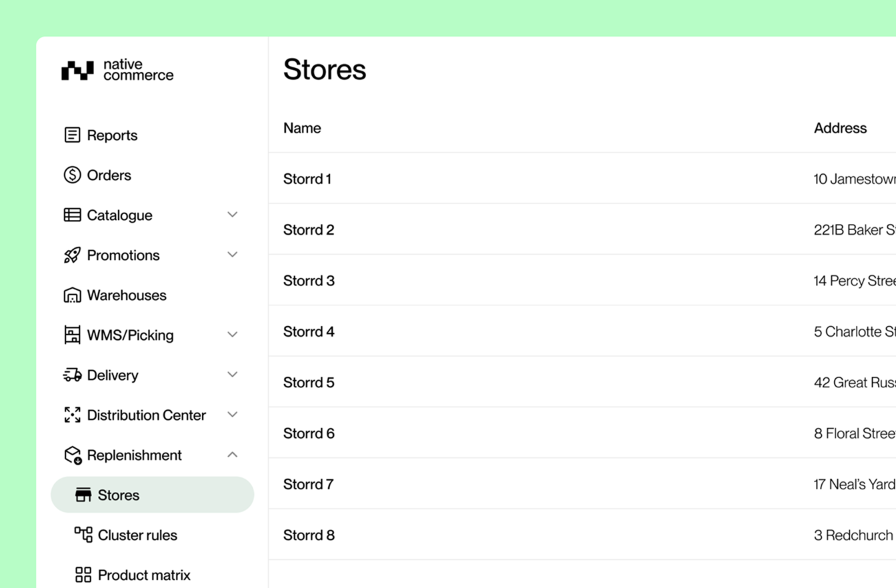Screen dimensions: 896x588
Task: Expand the Promotions chevron arrow
Action: click(x=232, y=255)
